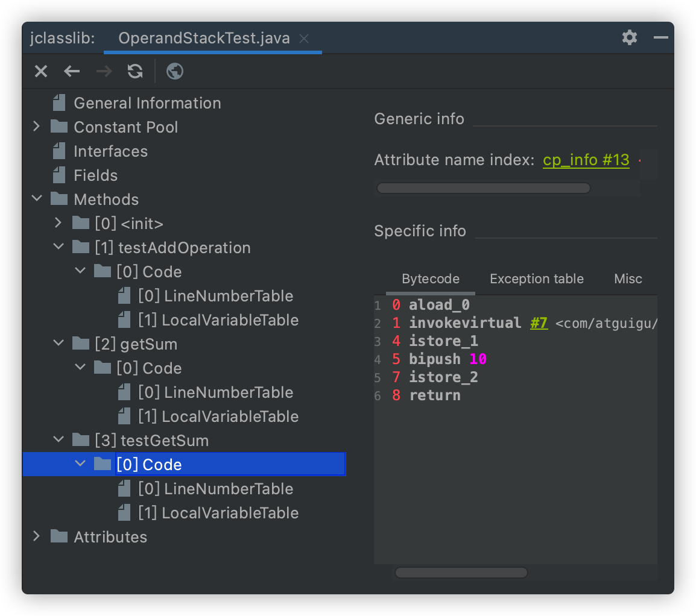Switch to the Exception table tab

coord(536,279)
